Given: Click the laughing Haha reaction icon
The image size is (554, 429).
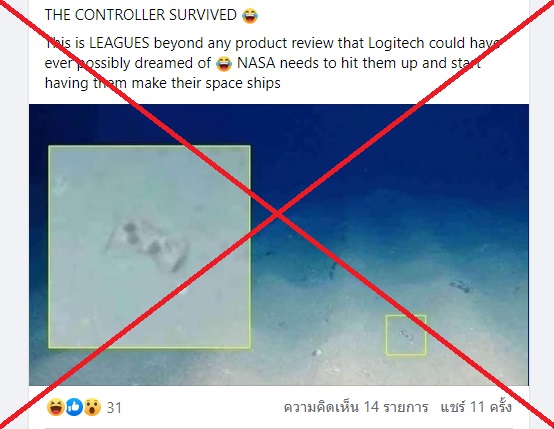Looking at the screenshot, I should click(x=56, y=407).
